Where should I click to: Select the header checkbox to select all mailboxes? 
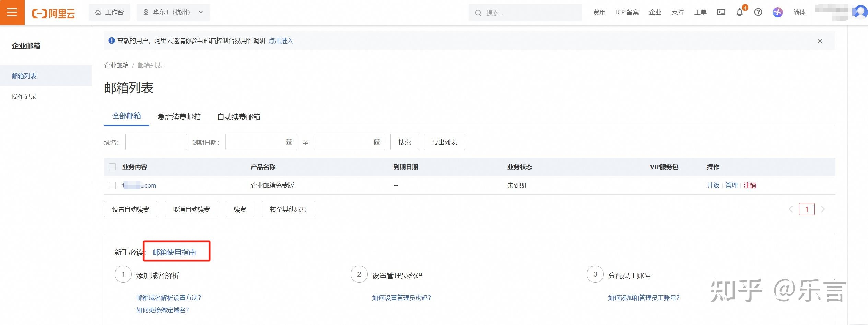coord(112,167)
